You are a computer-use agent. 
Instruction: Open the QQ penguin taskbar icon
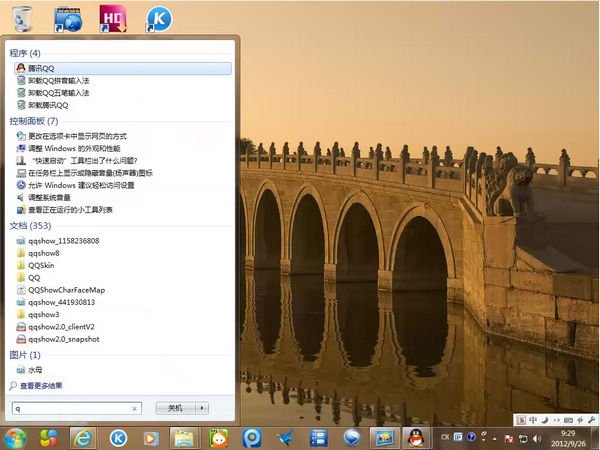click(415, 437)
